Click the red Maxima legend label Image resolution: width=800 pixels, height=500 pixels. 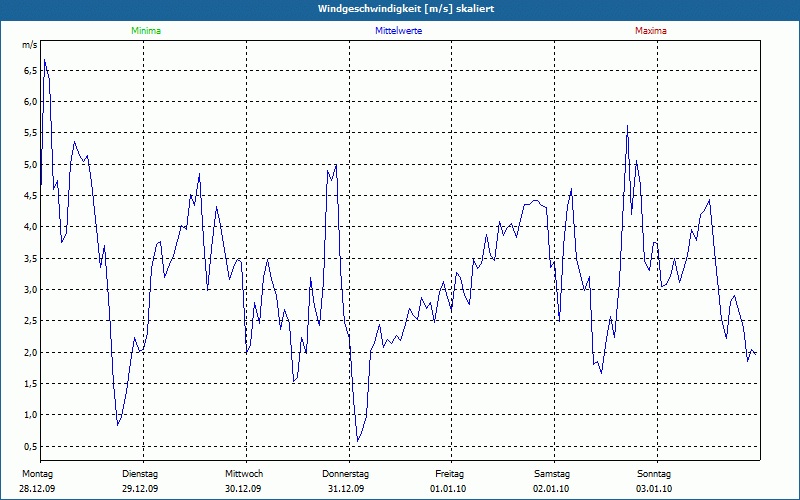pyautogui.click(x=651, y=31)
